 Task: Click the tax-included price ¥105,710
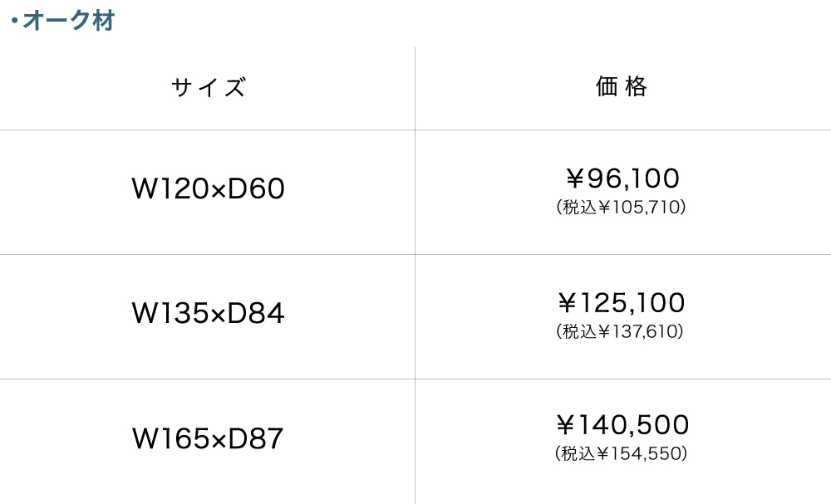click(622, 207)
